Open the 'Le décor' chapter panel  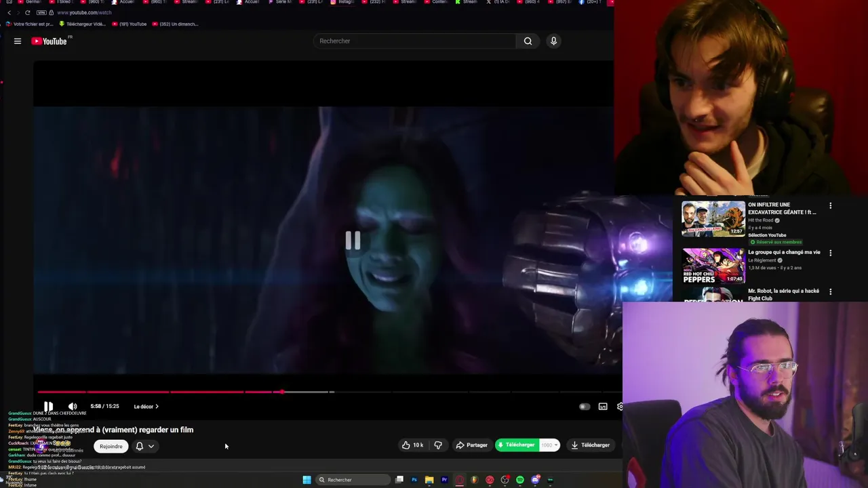point(146,407)
